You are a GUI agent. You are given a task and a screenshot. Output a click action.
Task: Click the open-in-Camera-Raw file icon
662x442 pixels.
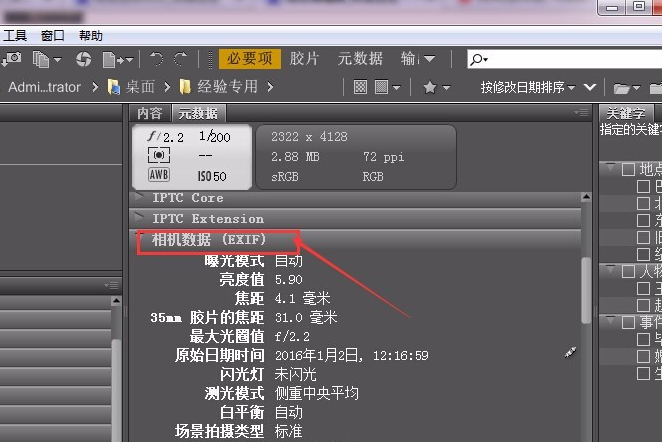point(113,60)
